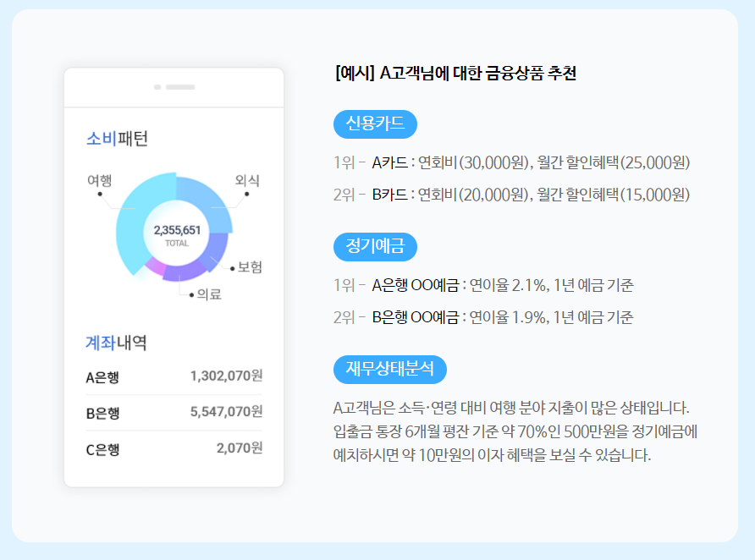Click the 의료 chart label
Viewport: 755px width, 560px height.
(209, 294)
